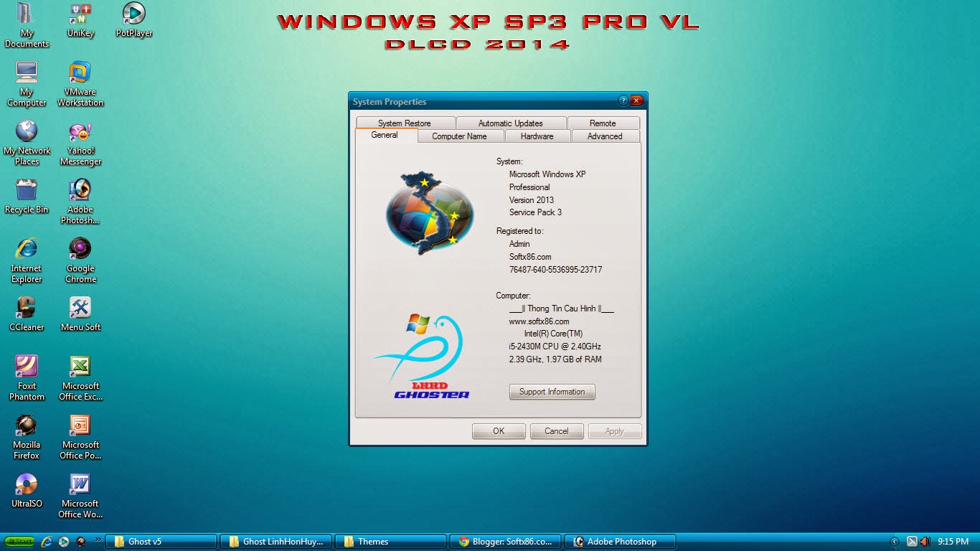The width and height of the screenshot is (980, 551).
Task: Switch to Blogger Softx86 Chrome taskbar button
Action: click(506, 542)
